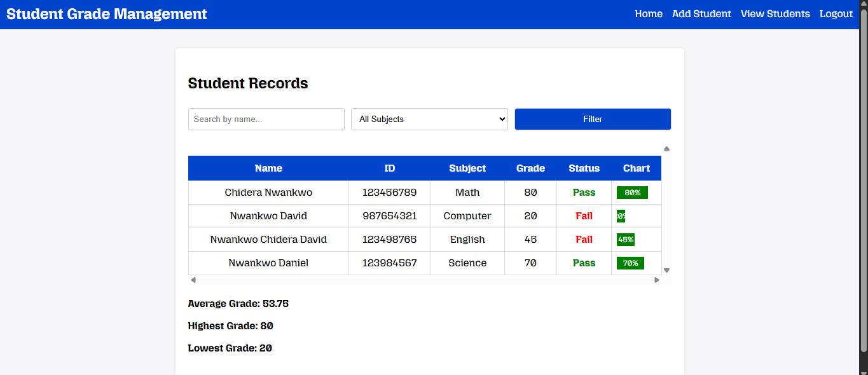Navigate to Home in the navbar
Image resolution: width=868 pixels, height=375 pixels.
coord(648,13)
